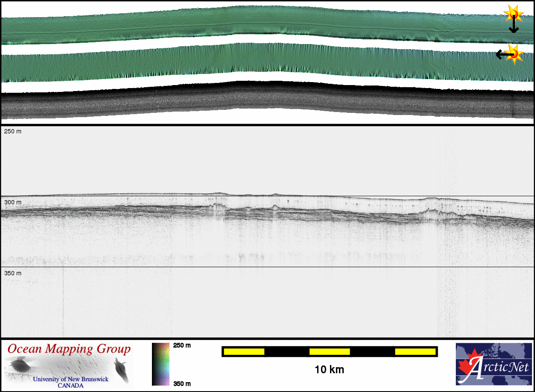Viewport: 535px width, 392px height.
Task: Click the middle yellow scale bar segment
Action: click(x=330, y=351)
